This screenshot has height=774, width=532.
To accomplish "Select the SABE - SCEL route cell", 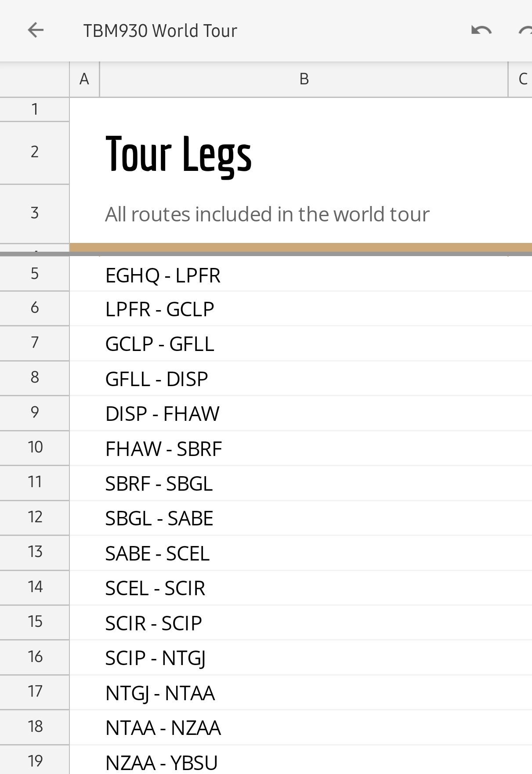I will pyautogui.click(x=157, y=553).
